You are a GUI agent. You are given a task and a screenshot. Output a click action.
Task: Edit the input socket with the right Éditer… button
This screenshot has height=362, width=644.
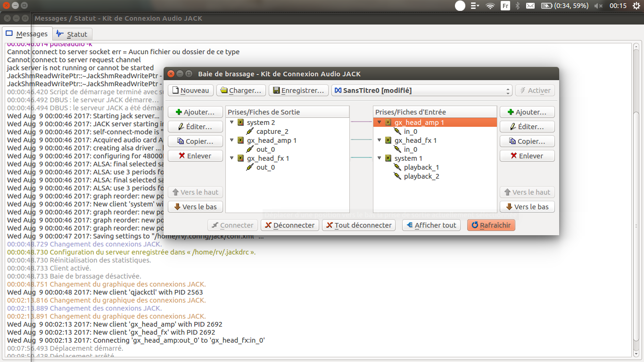[x=528, y=127]
